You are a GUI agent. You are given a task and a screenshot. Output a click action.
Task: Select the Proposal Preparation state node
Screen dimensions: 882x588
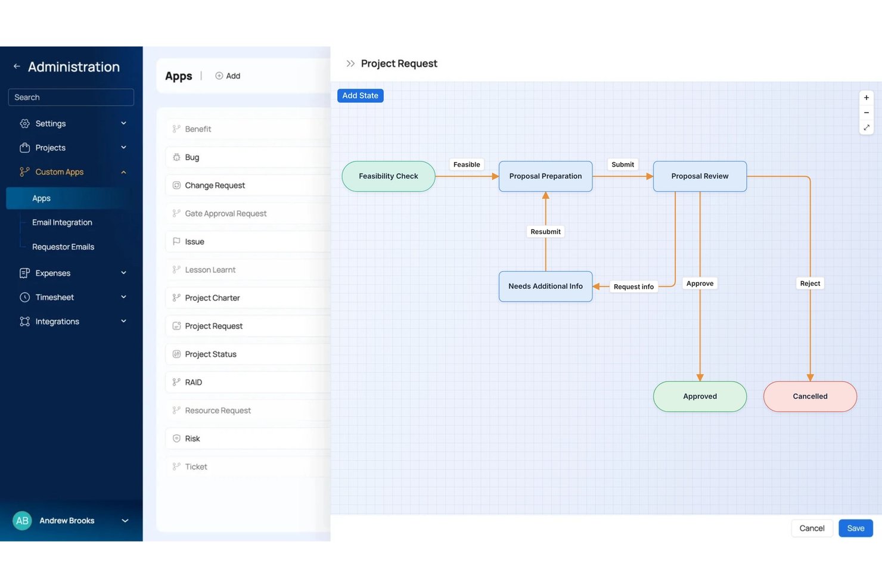coord(545,176)
